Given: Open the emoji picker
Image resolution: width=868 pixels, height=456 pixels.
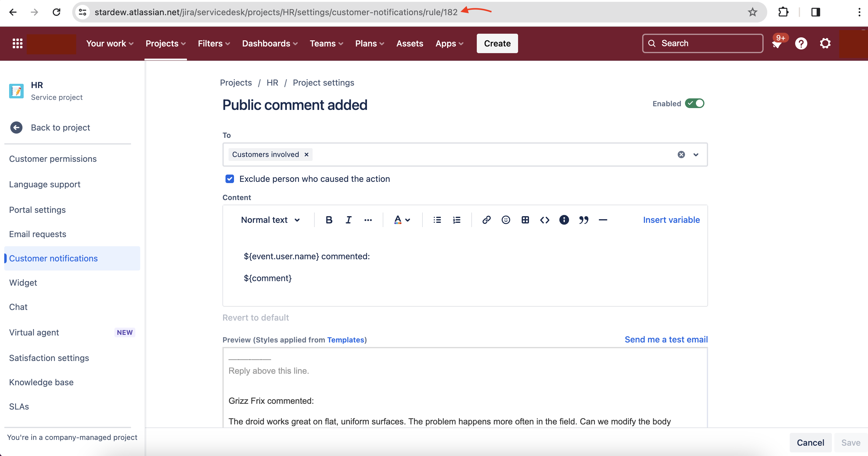Looking at the screenshot, I should point(505,220).
